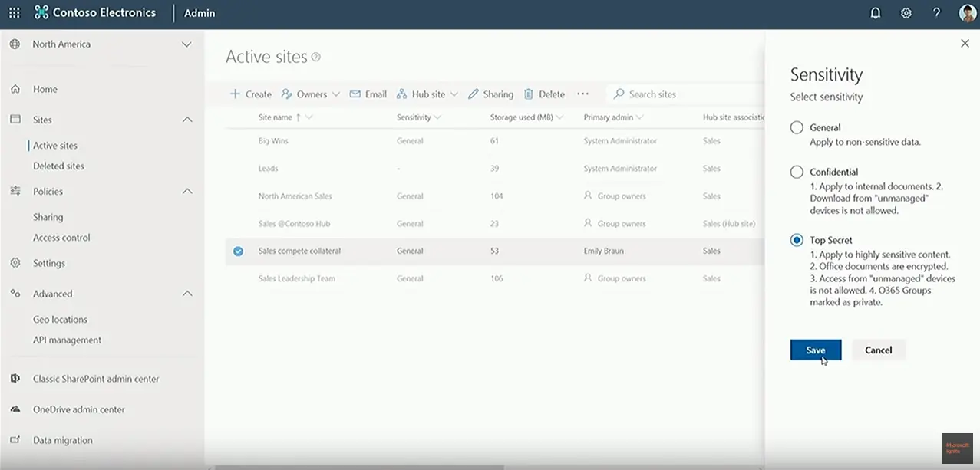
Task: Click the Delete trash icon in toolbar
Action: (x=529, y=94)
